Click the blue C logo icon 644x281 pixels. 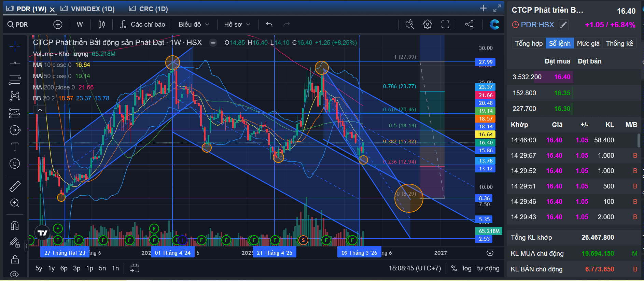pyautogui.click(x=494, y=25)
